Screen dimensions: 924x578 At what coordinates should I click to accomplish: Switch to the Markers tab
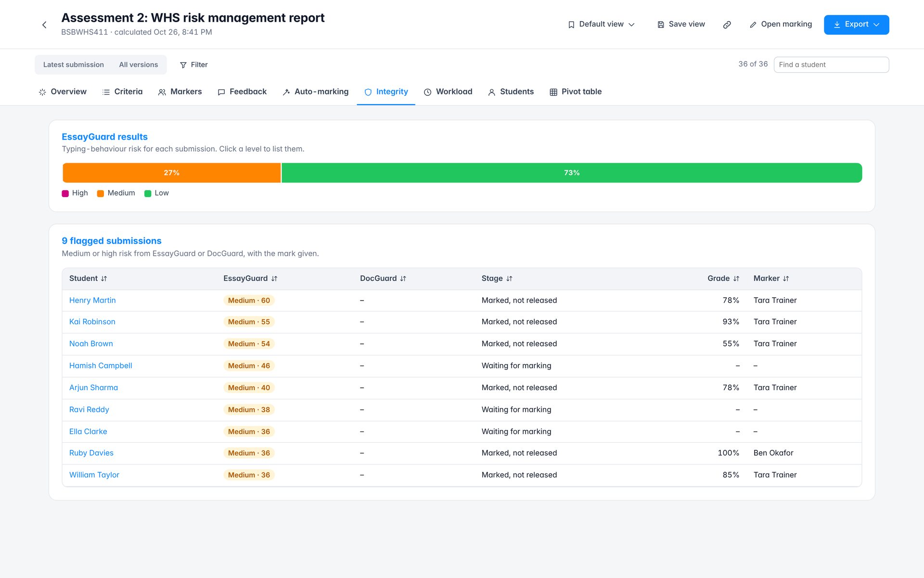tap(180, 92)
